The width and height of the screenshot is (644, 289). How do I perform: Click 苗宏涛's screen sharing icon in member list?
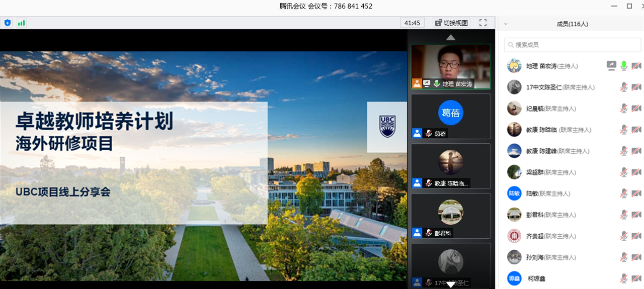[x=611, y=66]
